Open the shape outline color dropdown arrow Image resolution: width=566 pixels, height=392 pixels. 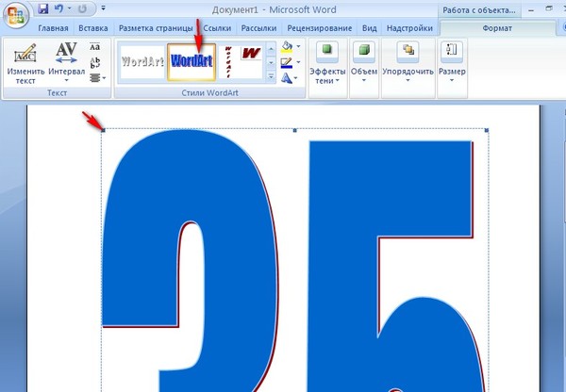click(x=298, y=62)
